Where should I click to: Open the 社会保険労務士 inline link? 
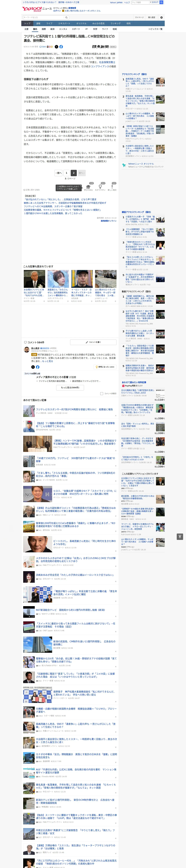(x=107, y=62)
